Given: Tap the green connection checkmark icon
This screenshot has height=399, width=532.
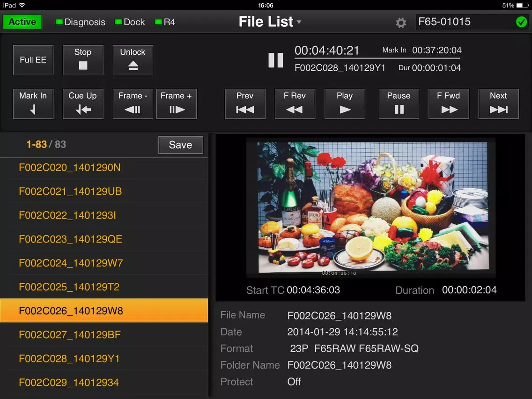Looking at the screenshot, I should click(x=521, y=22).
